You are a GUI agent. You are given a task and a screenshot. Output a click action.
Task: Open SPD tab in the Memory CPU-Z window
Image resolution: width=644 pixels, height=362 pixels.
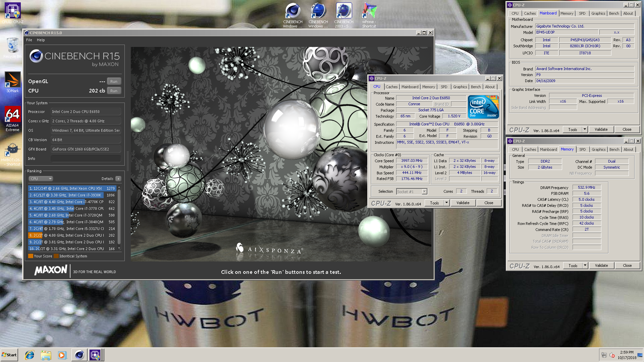point(582,149)
